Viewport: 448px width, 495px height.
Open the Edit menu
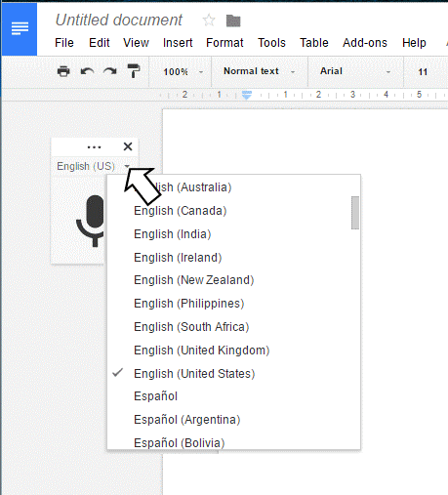pos(100,43)
